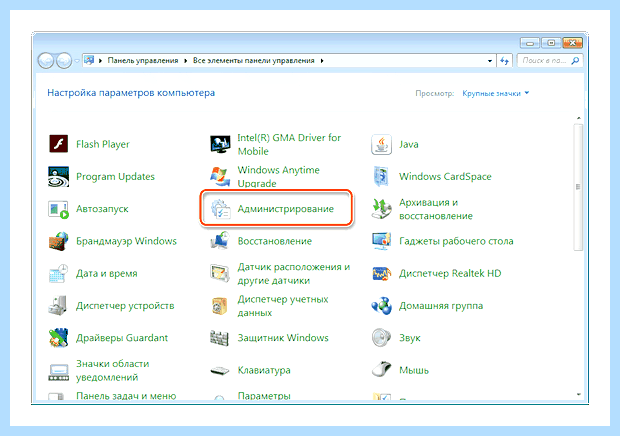Expand arrow before Панель управления breadcrumb
Viewport: 620px width, 436px height.
click(x=100, y=61)
